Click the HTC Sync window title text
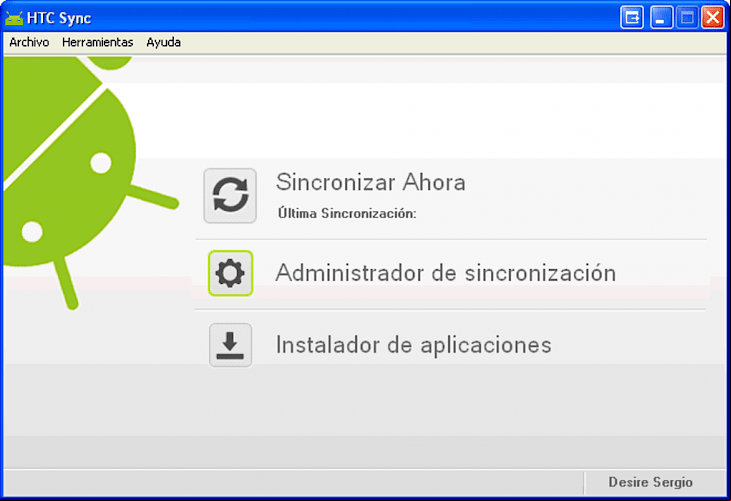Image resolution: width=731 pixels, height=501 pixels. 59,18
